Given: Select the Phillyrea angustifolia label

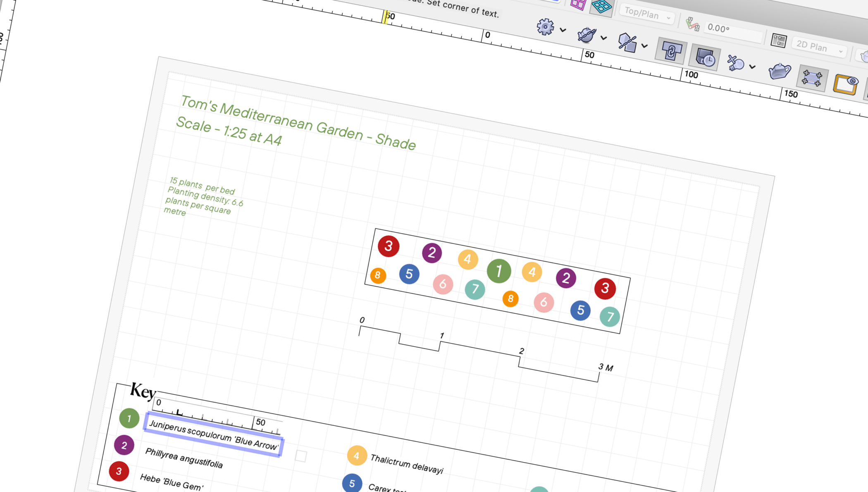Looking at the screenshot, I should pyautogui.click(x=184, y=458).
